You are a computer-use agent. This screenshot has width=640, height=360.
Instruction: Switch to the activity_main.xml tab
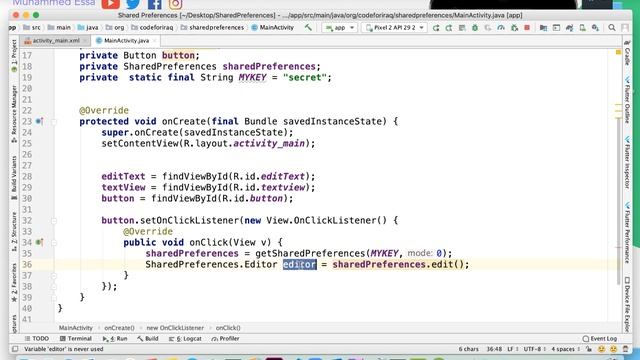(56, 40)
